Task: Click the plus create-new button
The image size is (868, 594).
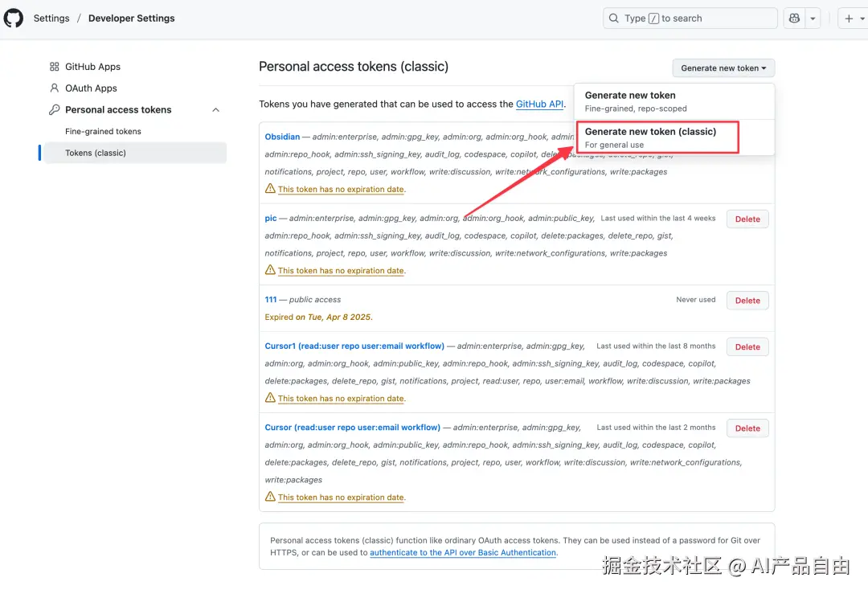Action: point(849,18)
